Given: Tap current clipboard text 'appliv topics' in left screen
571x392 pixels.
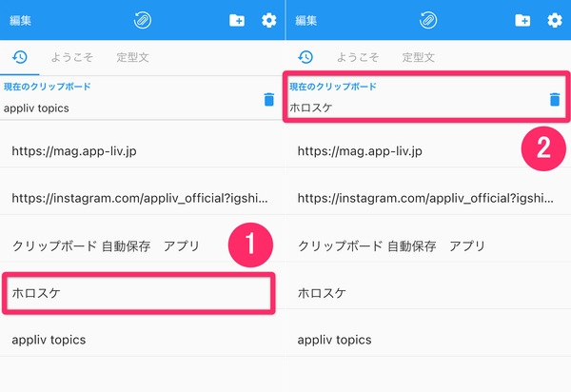Looking at the screenshot, I should 36,108.
